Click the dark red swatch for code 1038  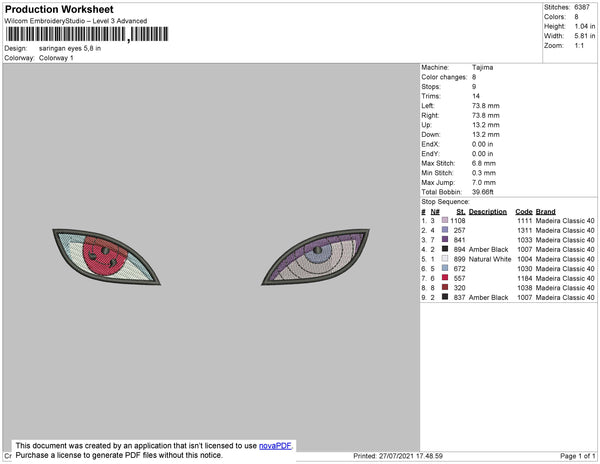[445, 287]
